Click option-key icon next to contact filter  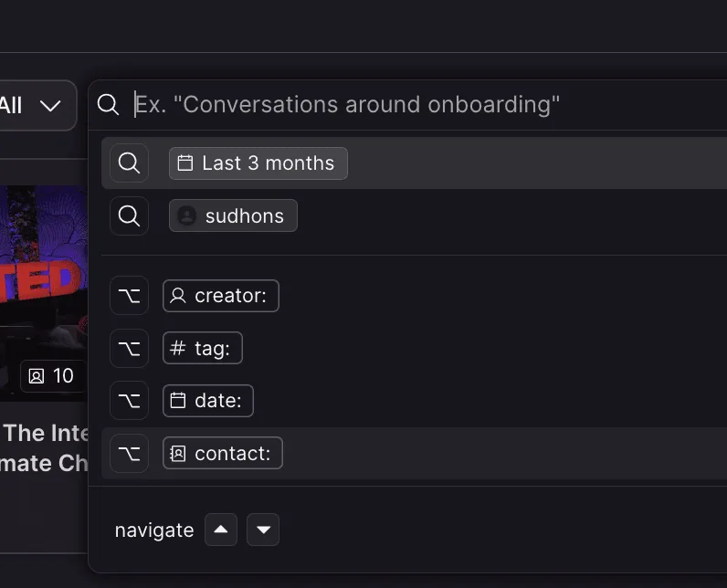click(x=129, y=454)
